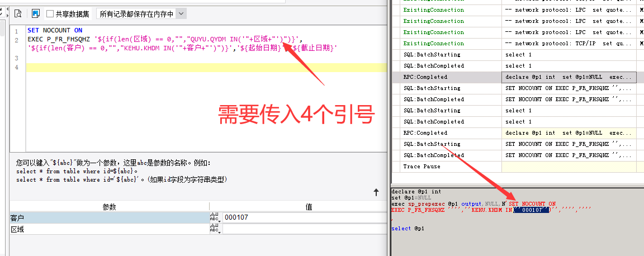Select ExistingConnection row with TCP/IP protocol

click(518, 43)
